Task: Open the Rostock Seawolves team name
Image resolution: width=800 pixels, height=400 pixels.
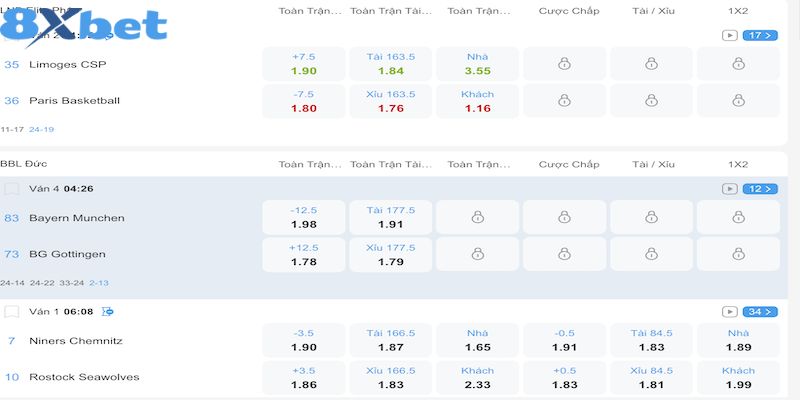Action: click(x=84, y=377)
